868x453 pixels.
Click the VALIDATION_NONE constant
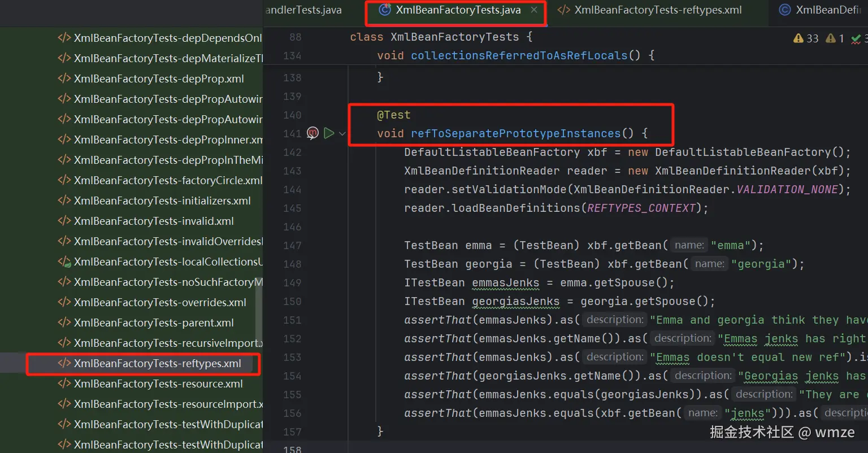[x=787, y=189]
